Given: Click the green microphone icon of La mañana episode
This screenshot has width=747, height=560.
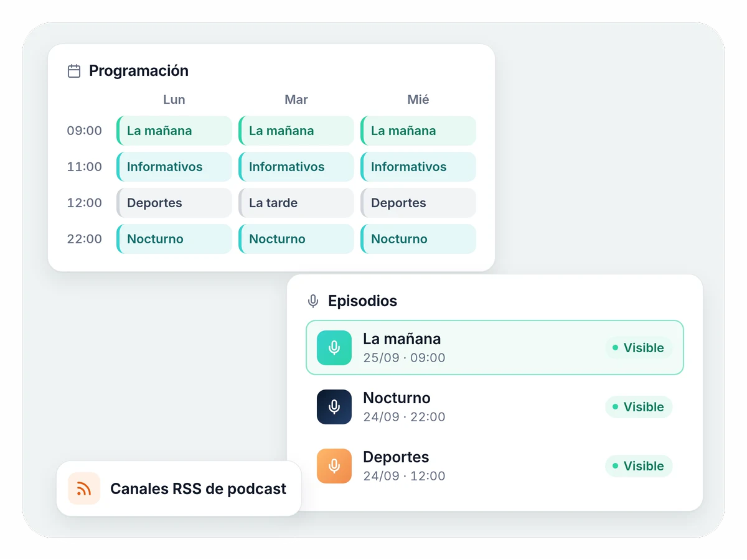Looking at the screenshot, I should (334, 348).
